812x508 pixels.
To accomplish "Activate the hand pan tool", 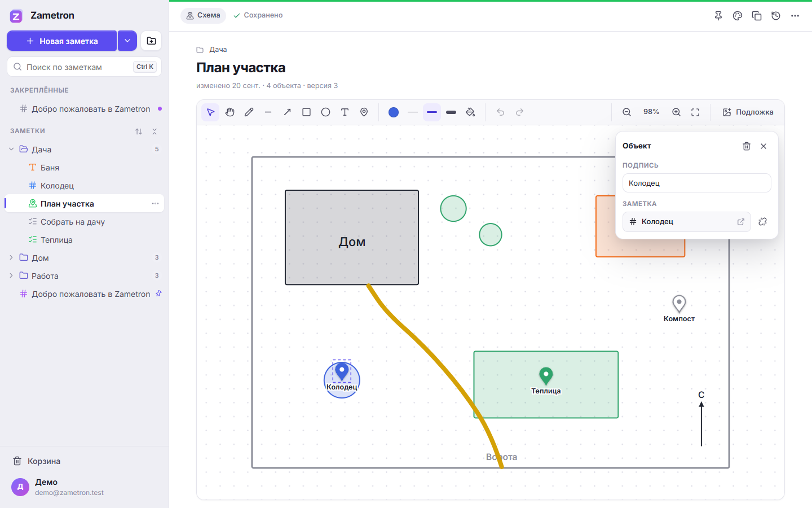I will 230,112.
